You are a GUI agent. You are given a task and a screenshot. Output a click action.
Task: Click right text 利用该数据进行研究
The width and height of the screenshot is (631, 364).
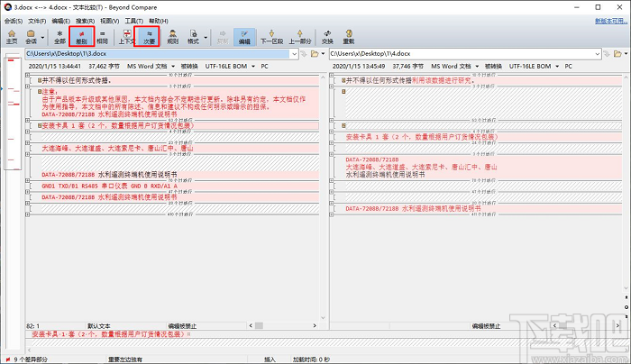[441, 81]
